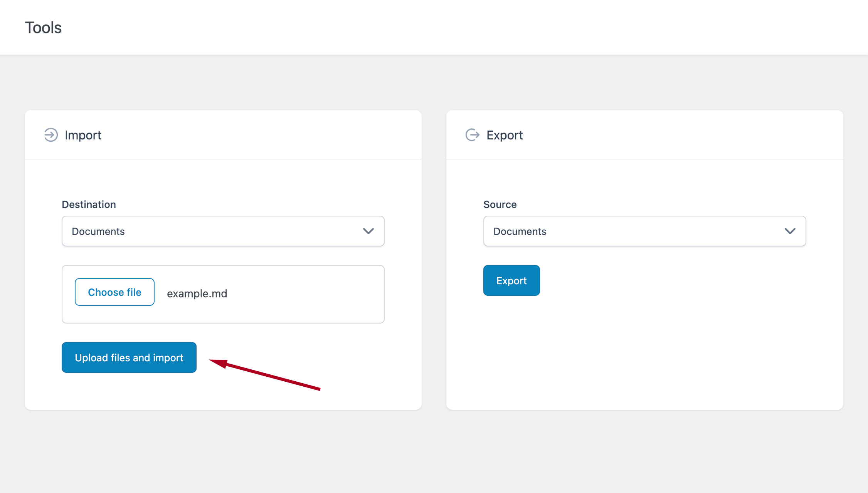Open the Destination dropdown showing Documents
Image resolution: width=868 pixels, height=493 pixels.
coord(223,231)
